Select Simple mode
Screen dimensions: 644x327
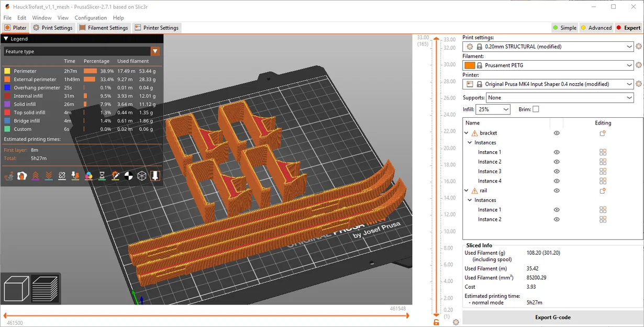click(x=564, y=28)
